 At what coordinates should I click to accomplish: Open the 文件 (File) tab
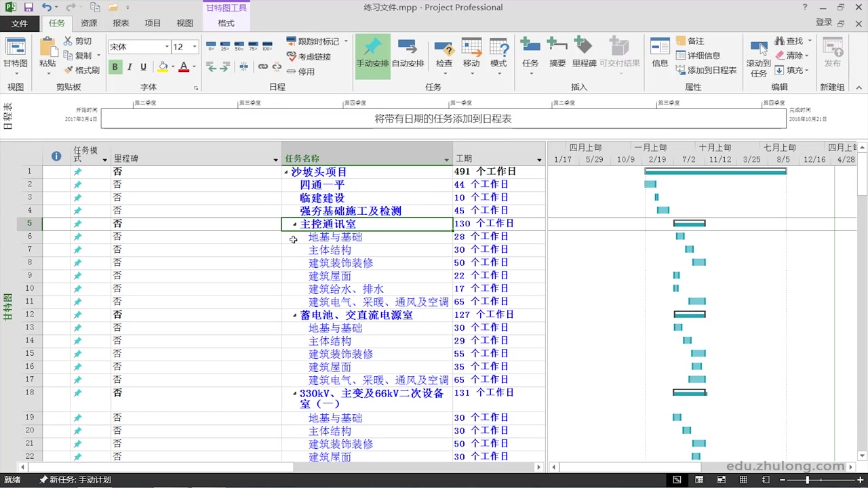(20, 23)
